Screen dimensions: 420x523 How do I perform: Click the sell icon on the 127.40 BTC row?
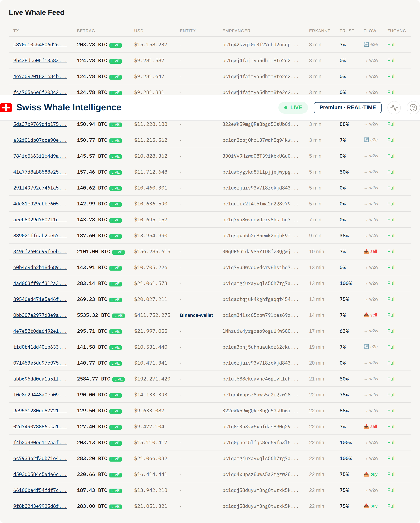pos(366,426)
